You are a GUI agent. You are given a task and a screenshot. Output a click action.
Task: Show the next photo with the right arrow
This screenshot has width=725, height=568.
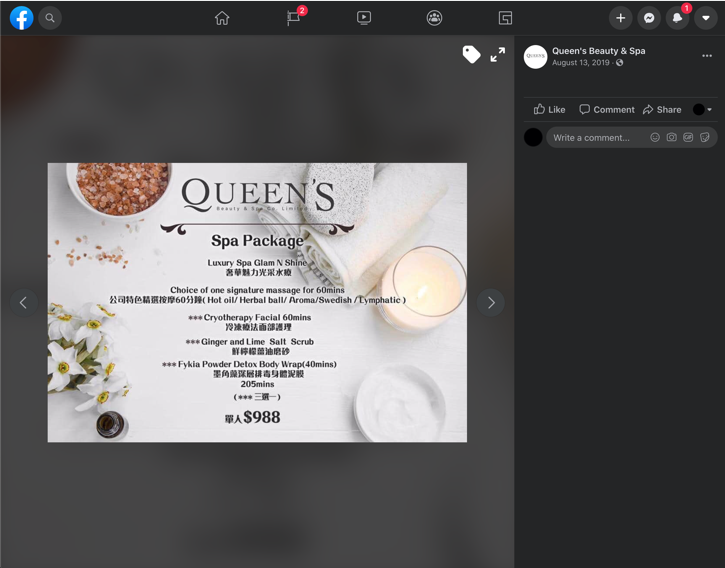[491, 303]
